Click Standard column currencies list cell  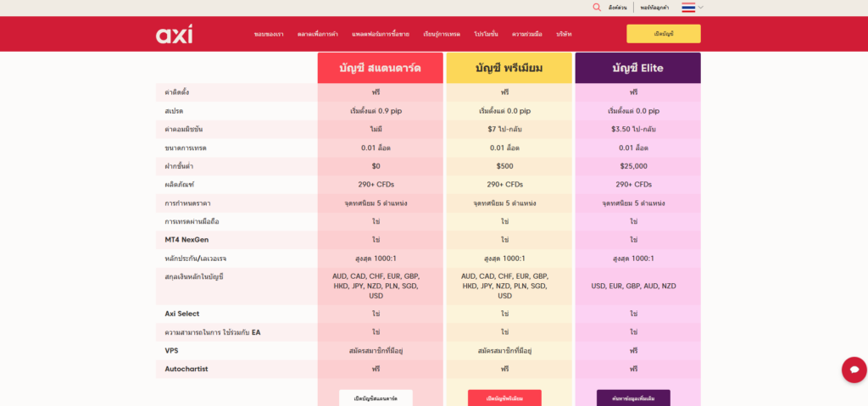pyautogui.click(x=376, y=286)
